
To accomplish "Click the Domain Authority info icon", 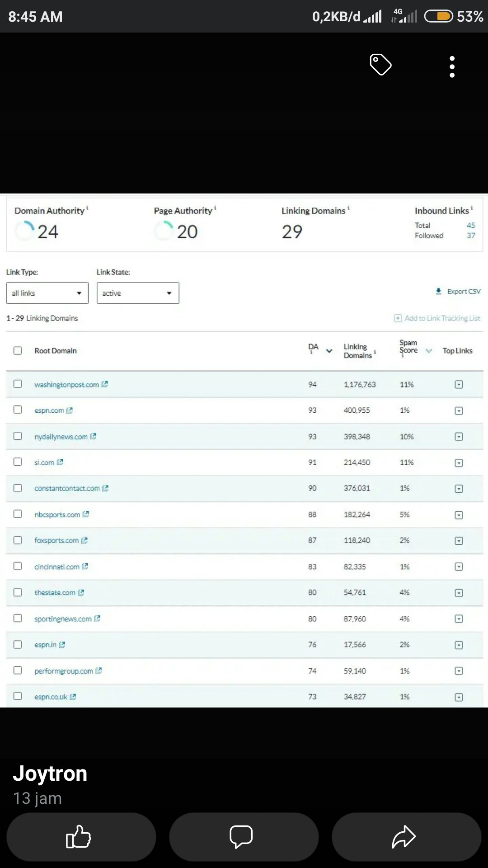I will click(87, 208).
